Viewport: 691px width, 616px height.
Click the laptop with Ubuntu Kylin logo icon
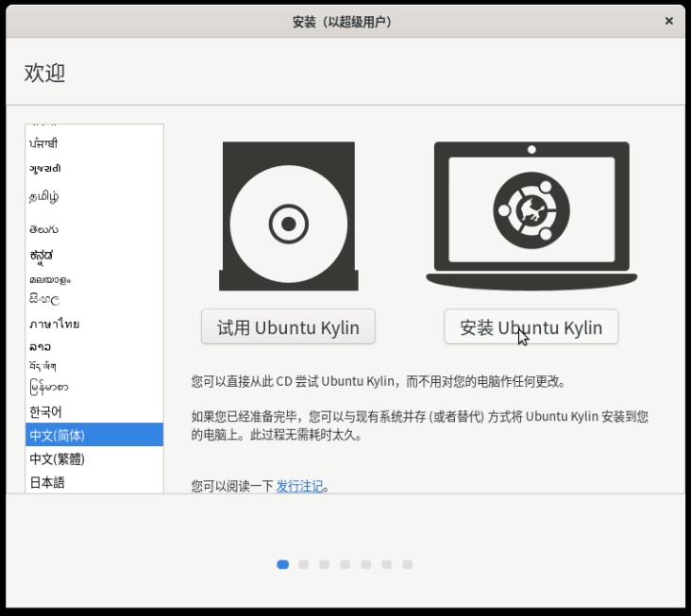[x=531, y=216]
